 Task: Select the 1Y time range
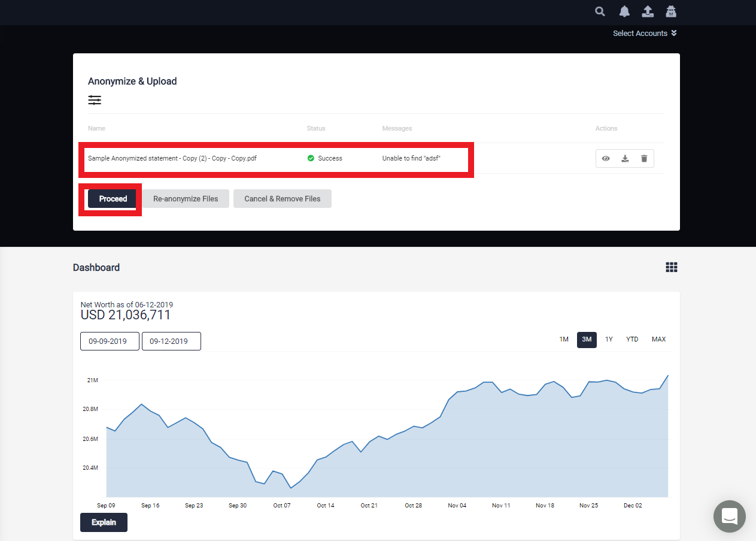tap(609, 340)
